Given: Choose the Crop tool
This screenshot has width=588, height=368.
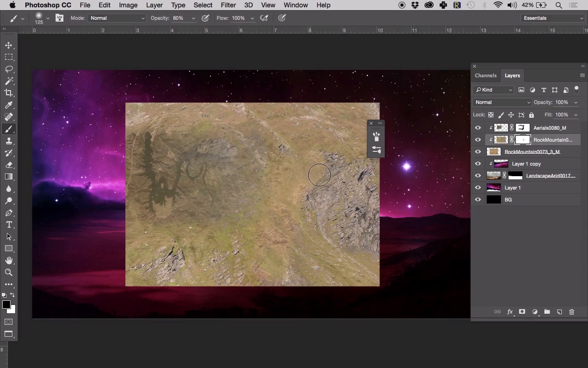Looking at the screenshot, I should tap(9, 93).
